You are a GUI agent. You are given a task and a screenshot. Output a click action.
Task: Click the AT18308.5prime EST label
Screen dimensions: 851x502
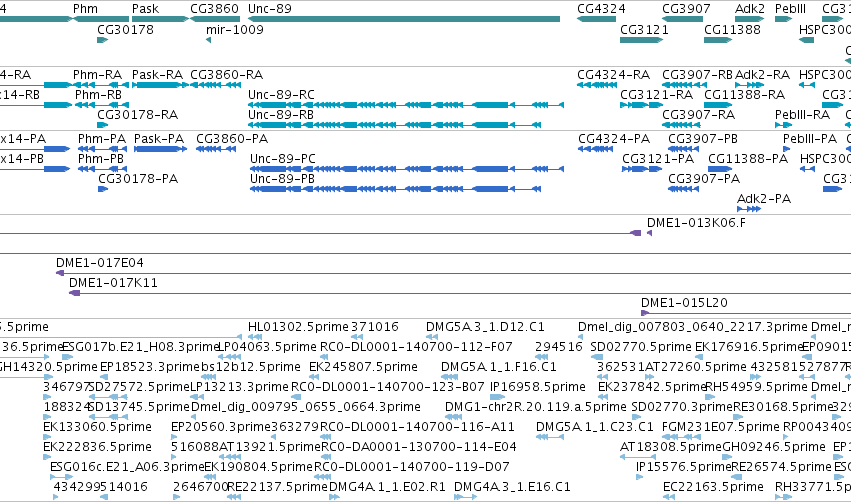(671, 447)
